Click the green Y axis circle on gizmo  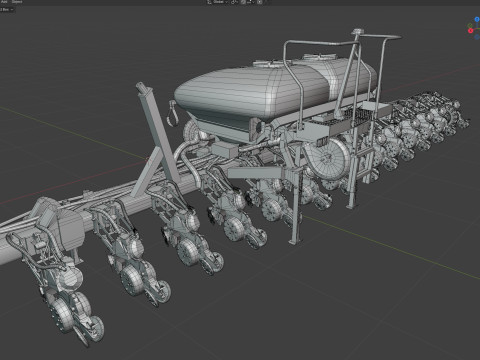pyautogui.click(x=470, y=25)
